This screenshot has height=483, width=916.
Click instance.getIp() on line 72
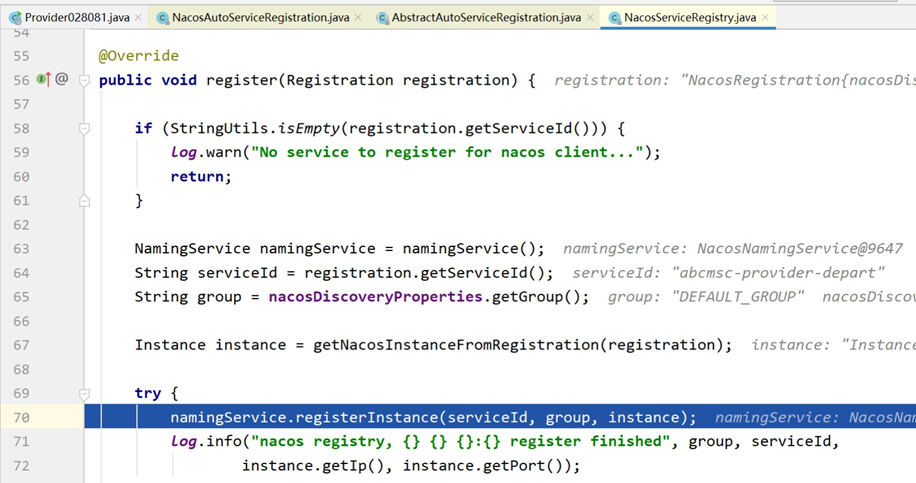[313, 465]
